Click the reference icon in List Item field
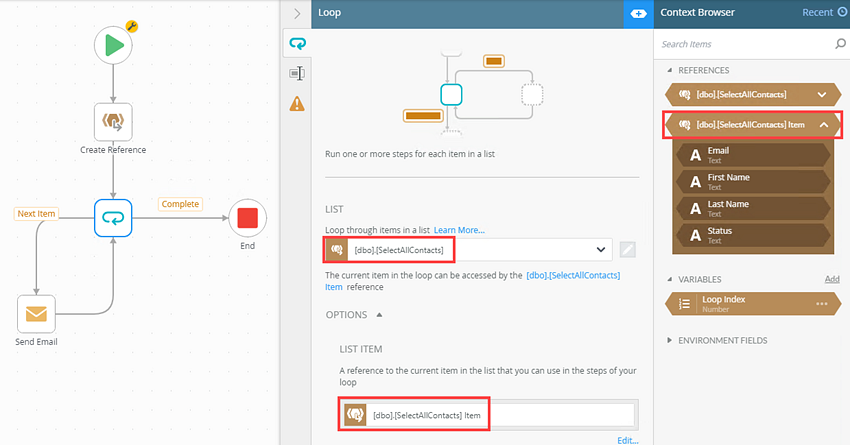Viewport: 850px width, 445px height. [355, 415]
